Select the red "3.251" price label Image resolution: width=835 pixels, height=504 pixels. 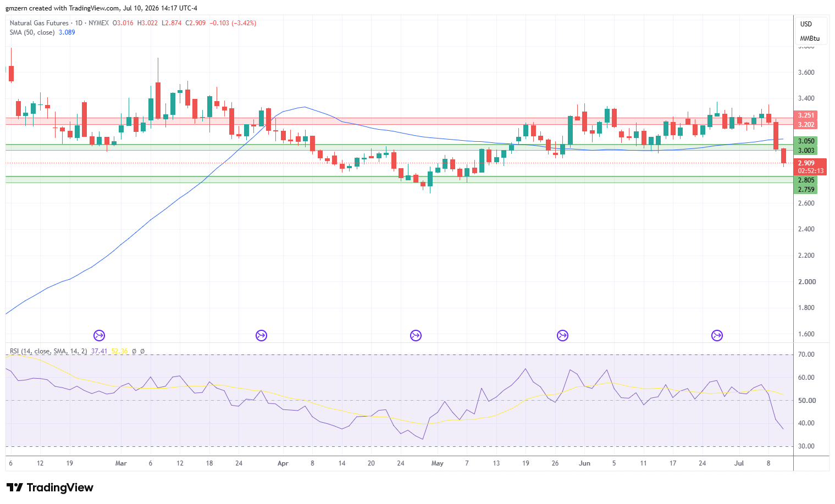pyautogui.click(x=806, y=115)
